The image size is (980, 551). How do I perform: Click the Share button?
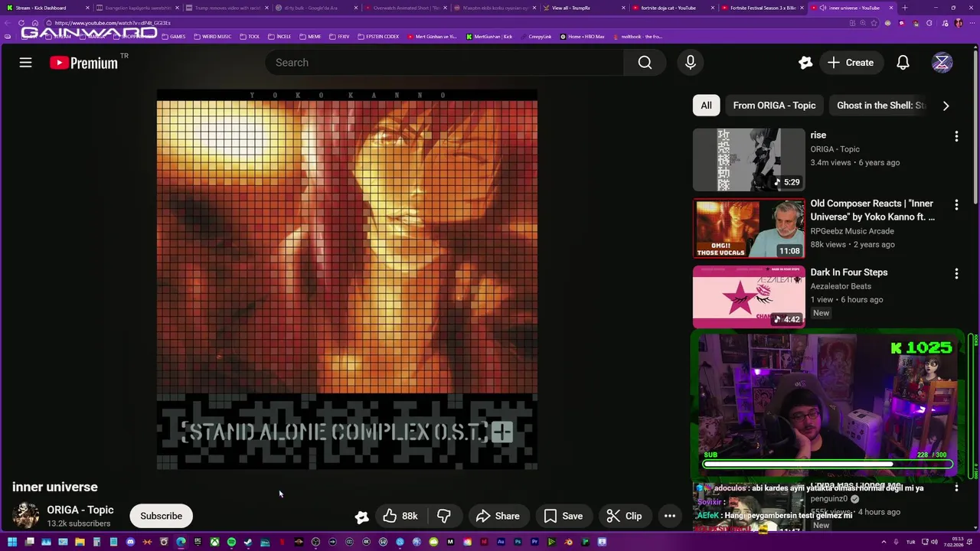[x=498, y=516]
